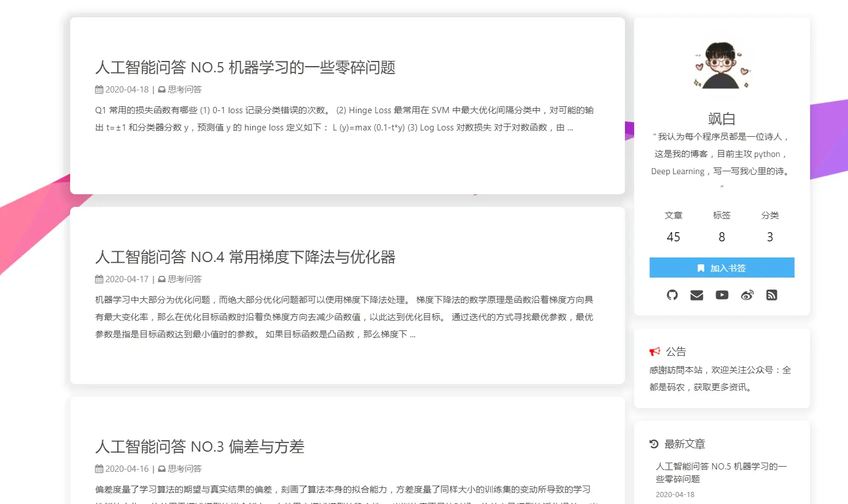Click the email envelope icon
The image size is (848, 504).
pyautogui.click(x=697, y=295)
